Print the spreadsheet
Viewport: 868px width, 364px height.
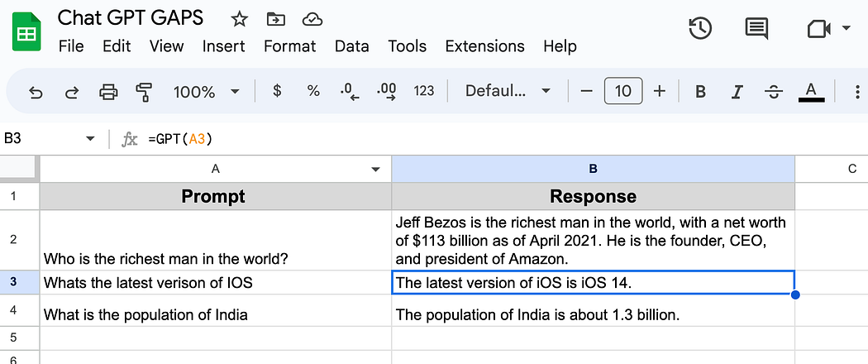tap(108, 92)
